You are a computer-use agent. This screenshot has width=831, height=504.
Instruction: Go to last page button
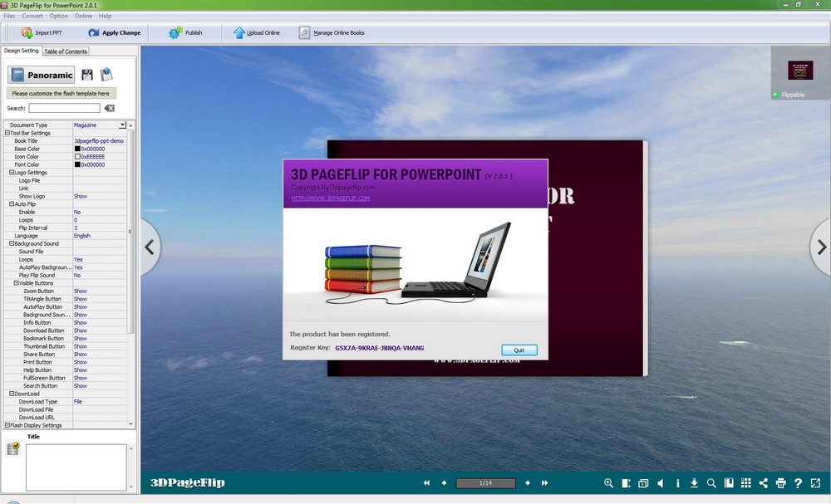click(545, 482)
